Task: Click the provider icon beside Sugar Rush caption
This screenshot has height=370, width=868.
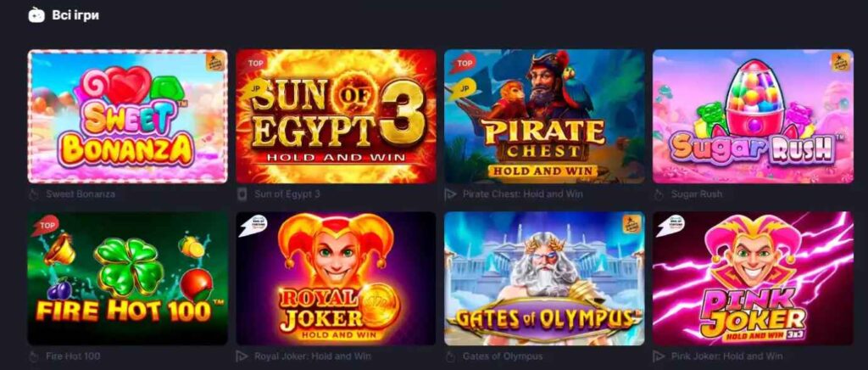Action: pyautogui.click(x=658, y=194)
